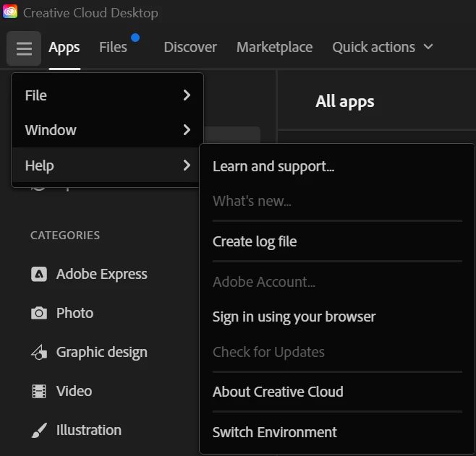Image resolution: width=476 pixels, height=456 pixels.
Task: Switch to the Files tab
Action: (x=113, y=47)
